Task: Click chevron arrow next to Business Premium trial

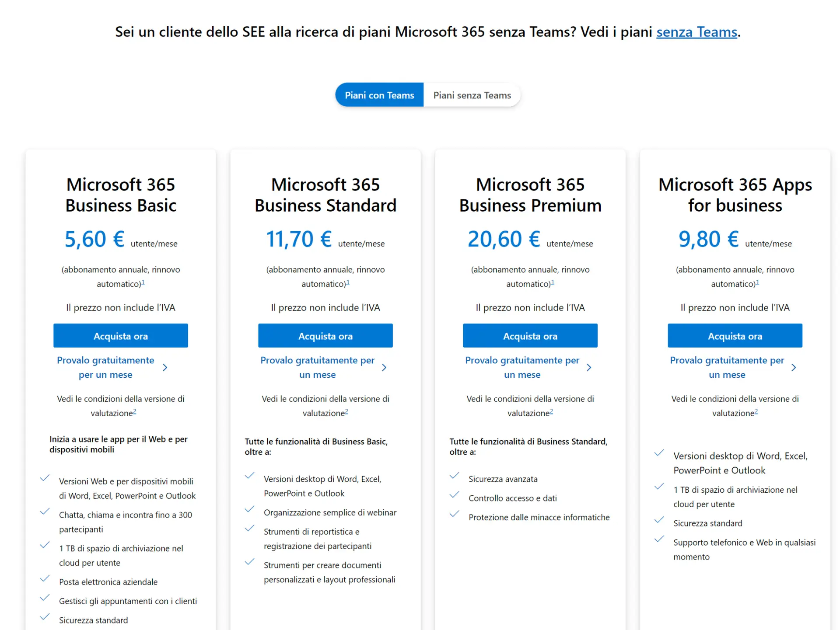Action: (x=589, y=368)
